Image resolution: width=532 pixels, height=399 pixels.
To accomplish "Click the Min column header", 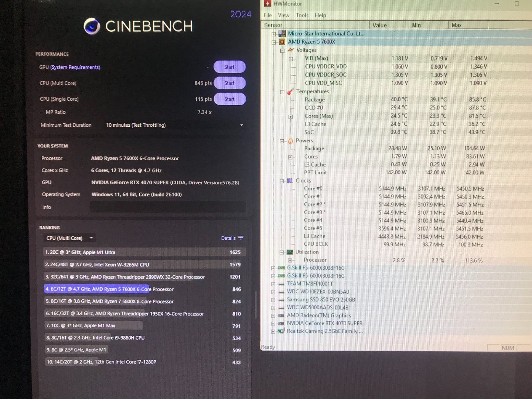I will (x=429, y=25).
